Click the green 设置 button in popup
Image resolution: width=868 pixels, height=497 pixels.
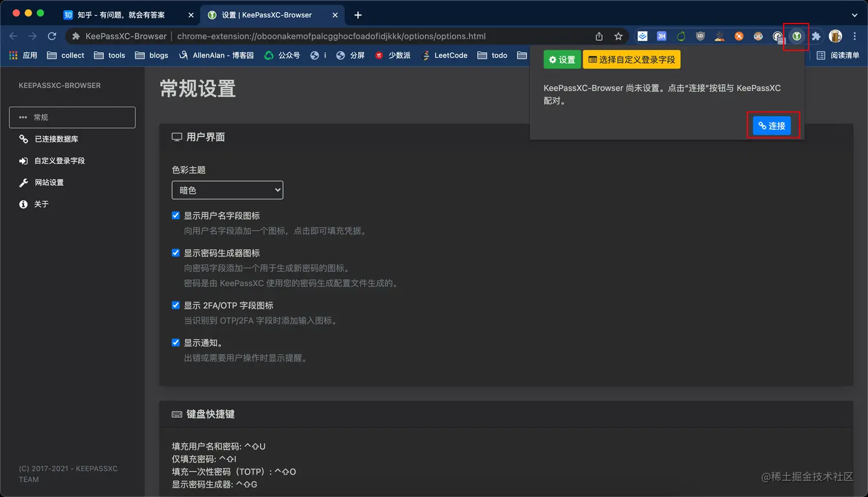pos(562,60)
